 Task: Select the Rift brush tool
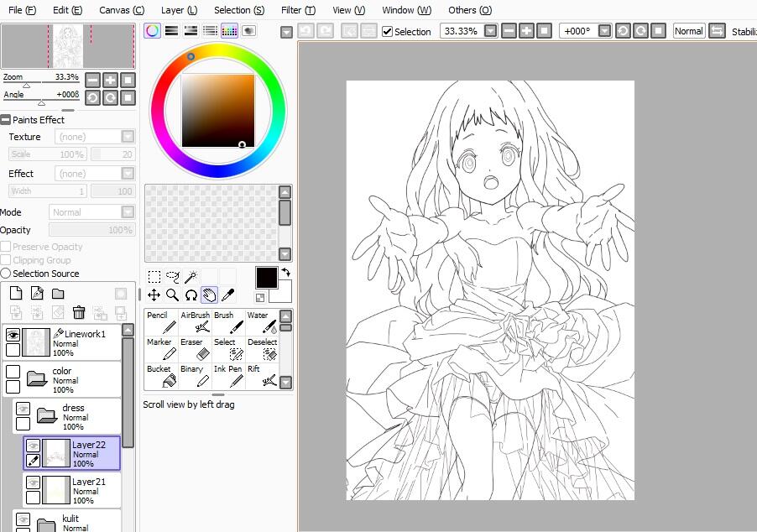262,376
